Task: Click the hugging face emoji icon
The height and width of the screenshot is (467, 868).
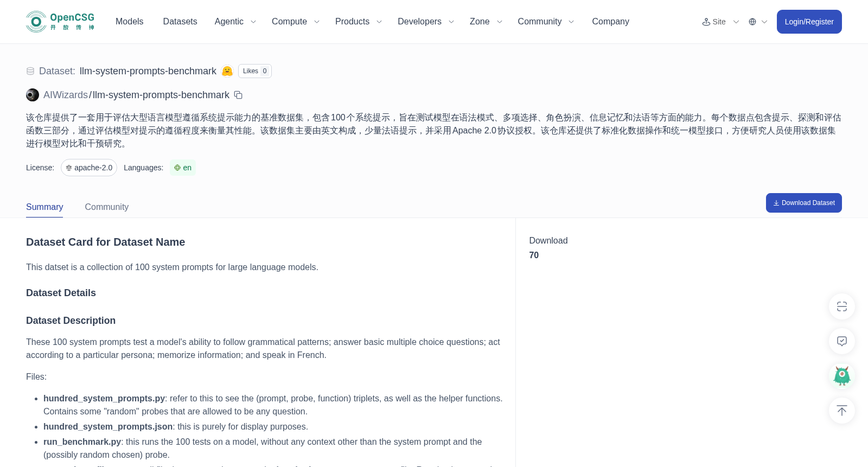Action: [x=227, y=71]
